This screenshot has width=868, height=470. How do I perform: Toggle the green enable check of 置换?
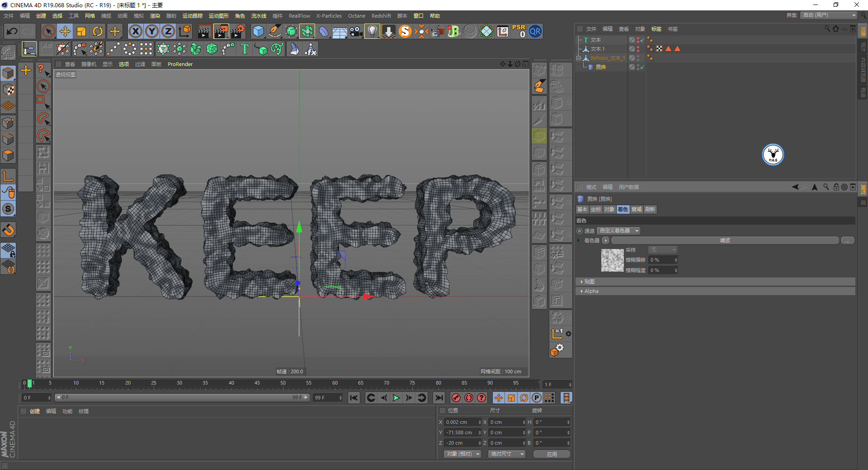coord(642,67)
